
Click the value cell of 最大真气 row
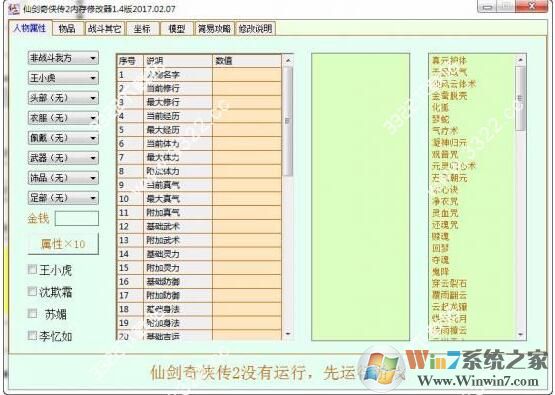[x=247, y=199]
